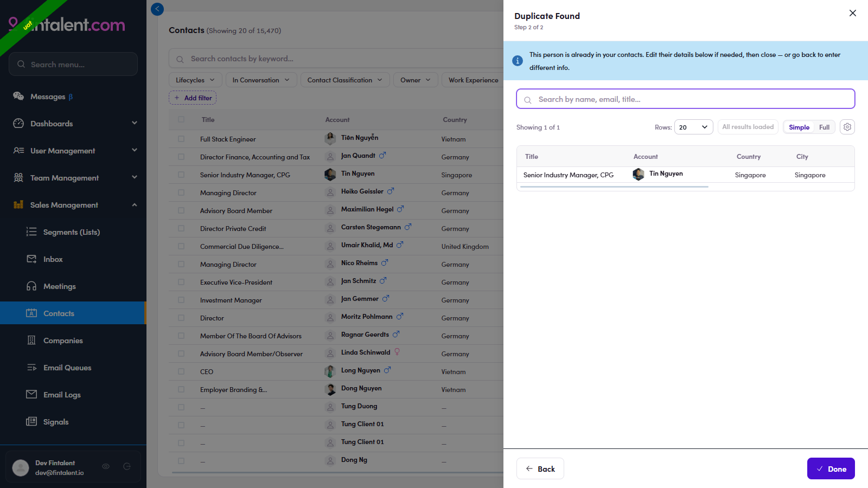Click the Signals newspaper icon

[31, 421]
